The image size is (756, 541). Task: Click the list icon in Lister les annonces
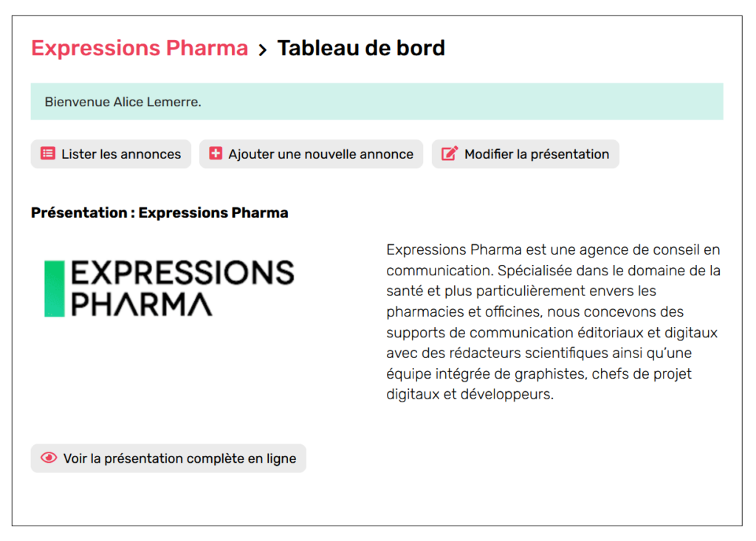pos(48,154)
